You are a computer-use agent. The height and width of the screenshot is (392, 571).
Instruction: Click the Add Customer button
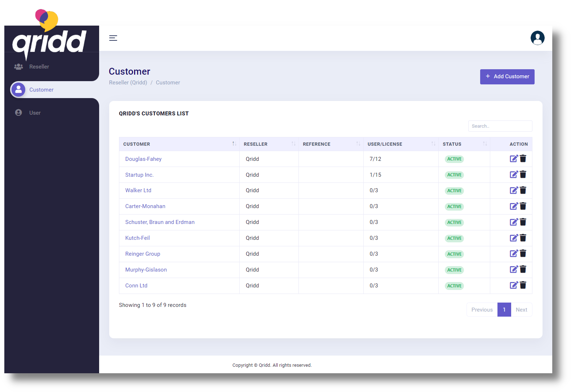[507, 77]
